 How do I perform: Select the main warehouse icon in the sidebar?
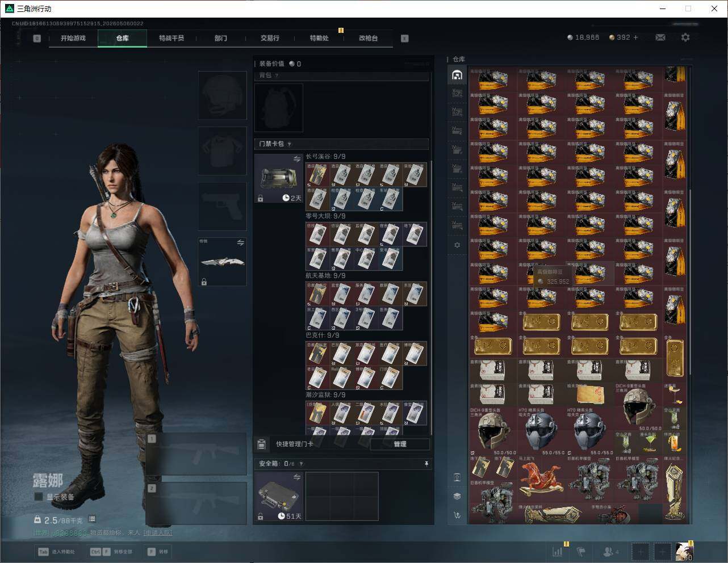click(x=457, y=75)
